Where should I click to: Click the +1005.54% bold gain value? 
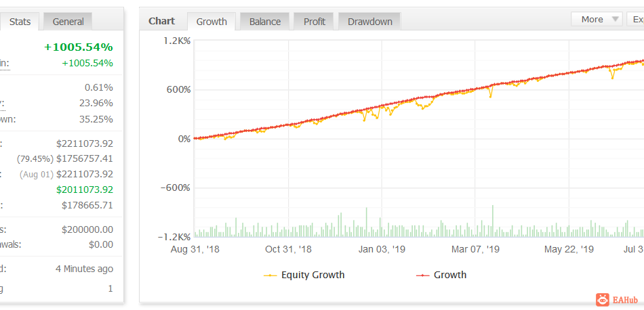click(x=78, y=47)
